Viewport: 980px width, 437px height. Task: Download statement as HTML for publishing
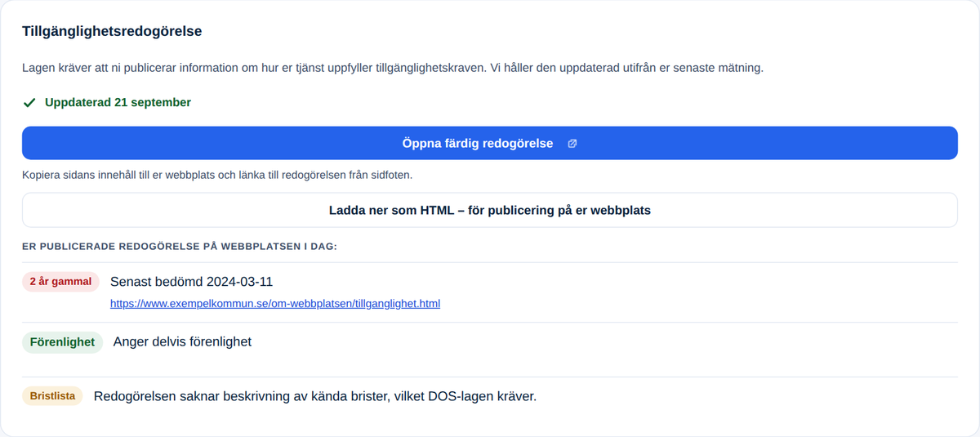[489, 210]
